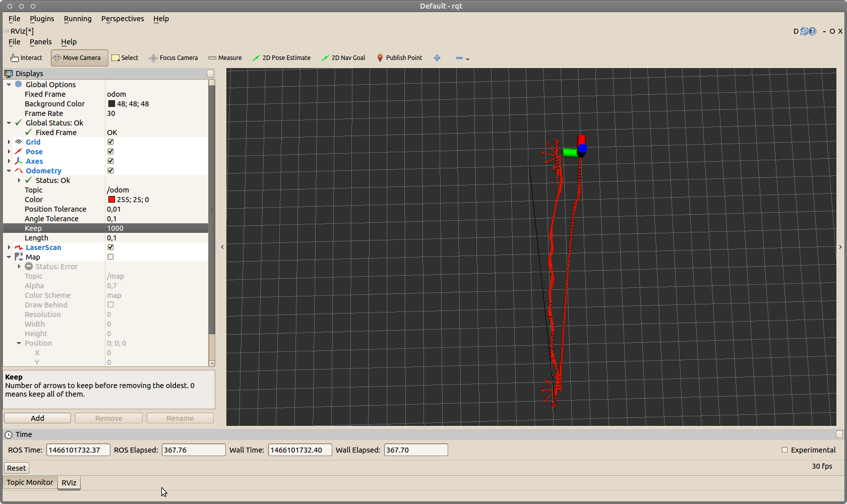847x504 pixels.
Task: Pick the Measure tool
Action: 225,58
